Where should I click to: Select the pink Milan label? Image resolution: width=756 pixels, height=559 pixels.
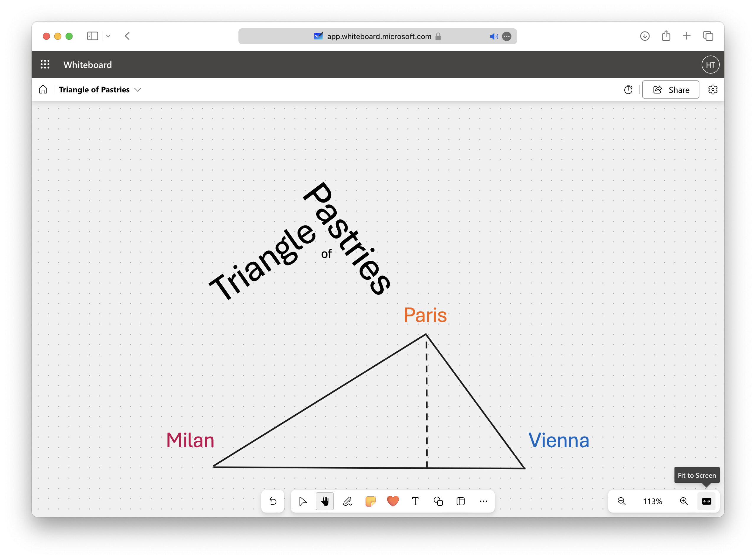tap(190, 440)
